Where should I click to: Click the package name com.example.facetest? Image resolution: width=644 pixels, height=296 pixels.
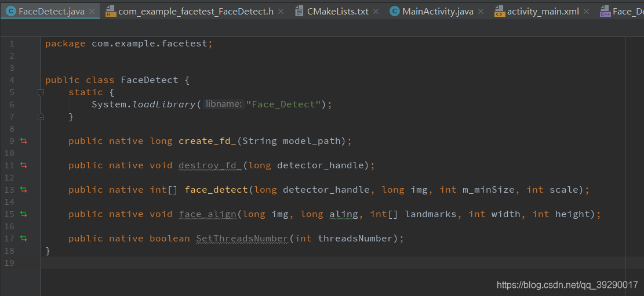pos(150,44)
